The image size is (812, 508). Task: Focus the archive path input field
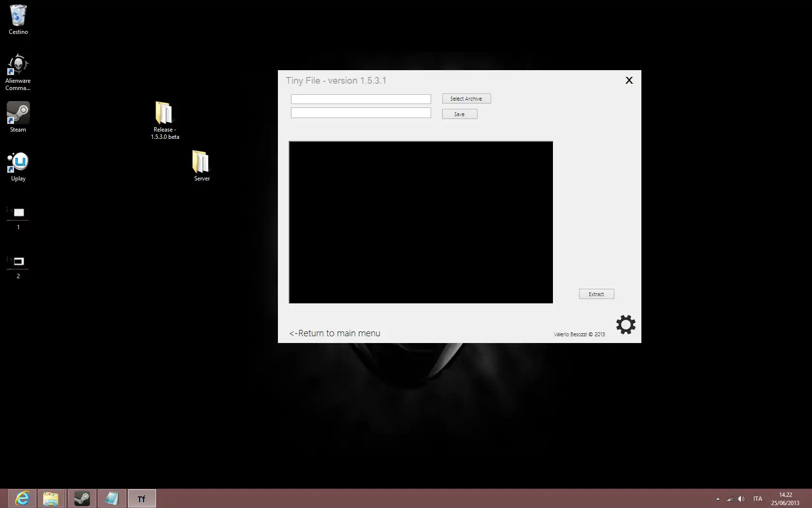click(361, 99)
